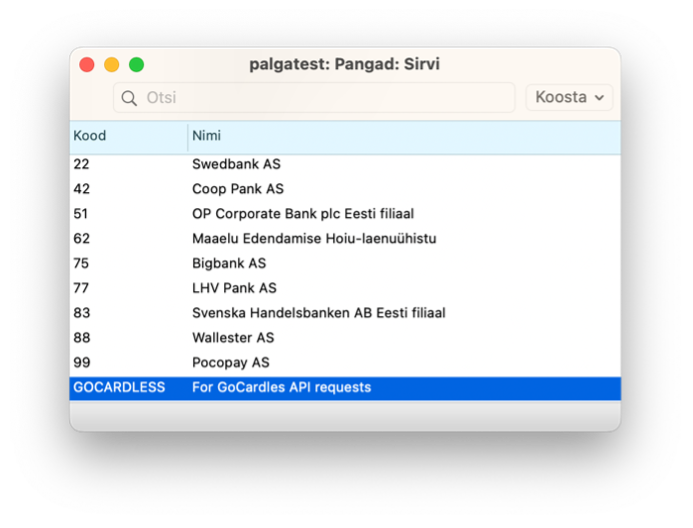Select the Bigbank AS row
The height and width of the screenshot is (528, 693).
click(x=345, y=263)
